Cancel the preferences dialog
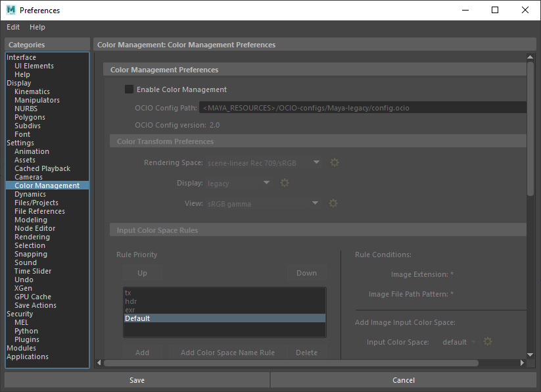This screenshot has height=392, width=541. pos(404,380)
